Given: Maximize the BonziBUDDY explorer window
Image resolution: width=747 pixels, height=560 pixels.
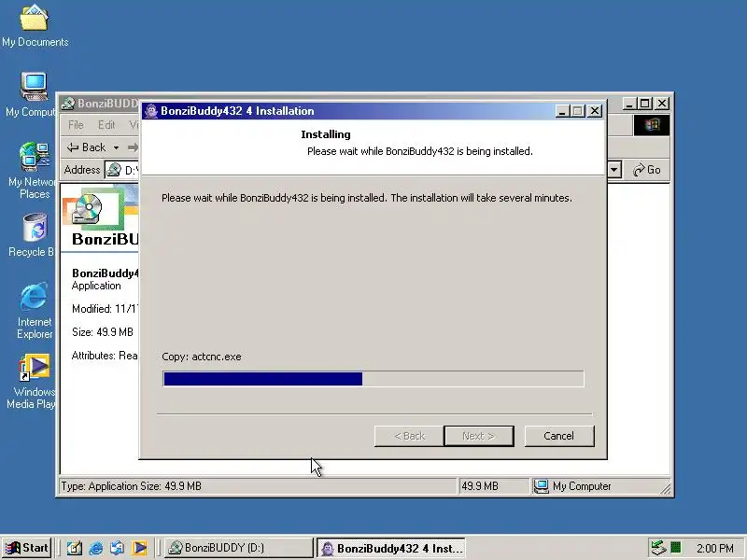Looking at the screenshot, I should point(645,104).
